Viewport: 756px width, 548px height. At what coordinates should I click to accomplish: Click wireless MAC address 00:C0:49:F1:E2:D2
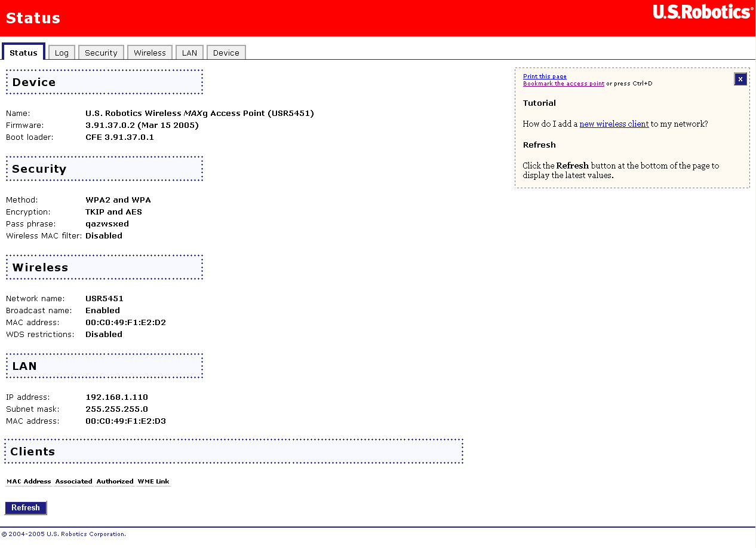126,323
